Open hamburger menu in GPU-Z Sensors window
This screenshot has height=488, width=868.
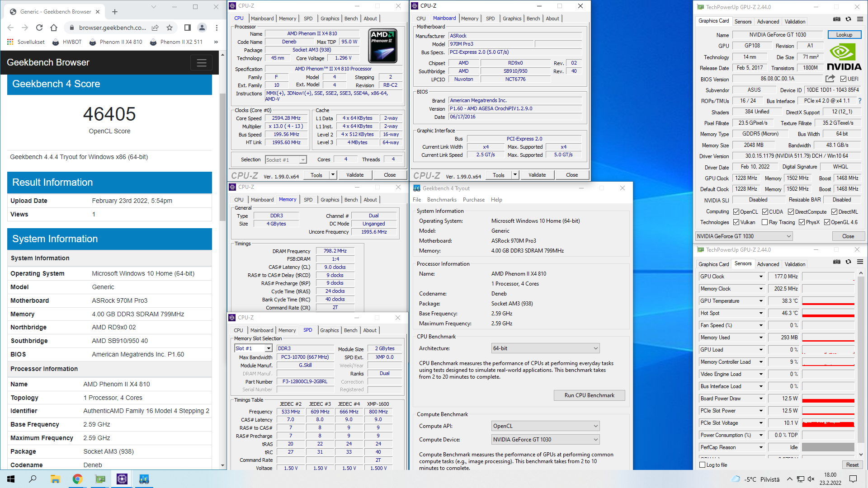[x=860, y=262]
